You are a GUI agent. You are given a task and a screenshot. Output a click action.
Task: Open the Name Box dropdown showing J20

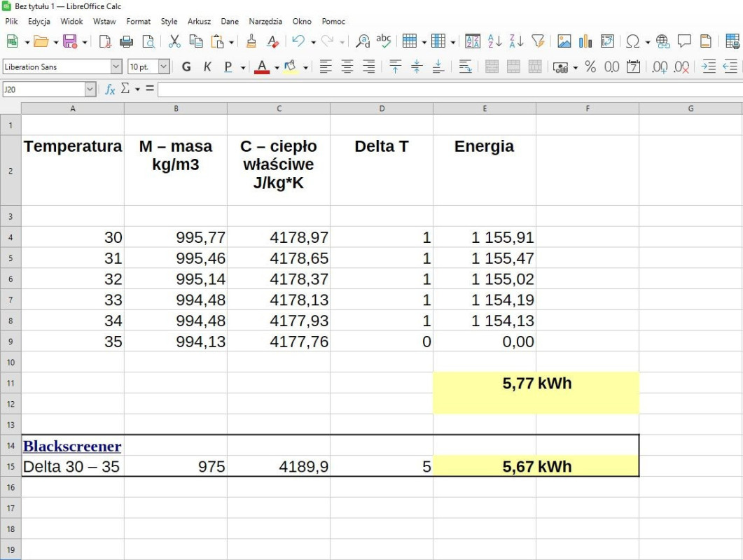pyautogui.click(x=90, y=89)
